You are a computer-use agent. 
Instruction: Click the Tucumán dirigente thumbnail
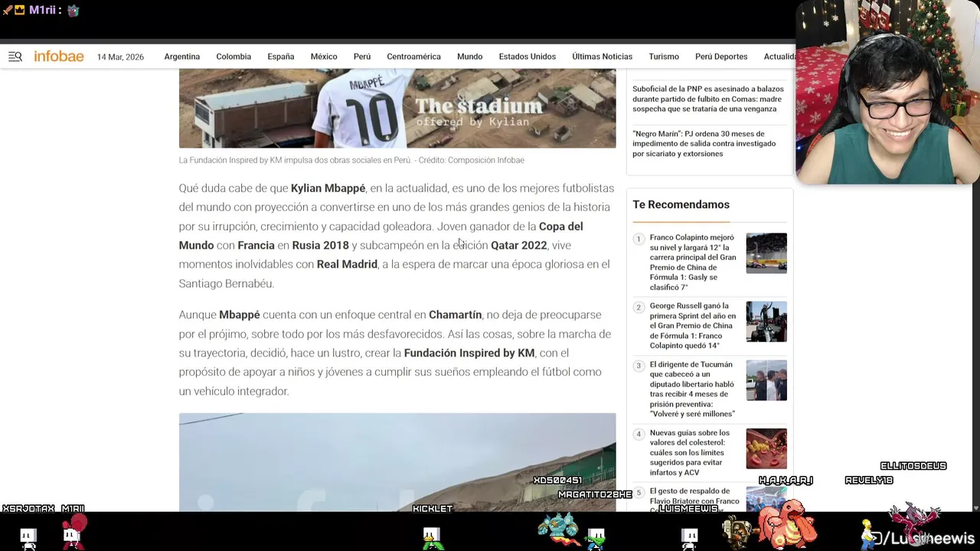point(766,380)
